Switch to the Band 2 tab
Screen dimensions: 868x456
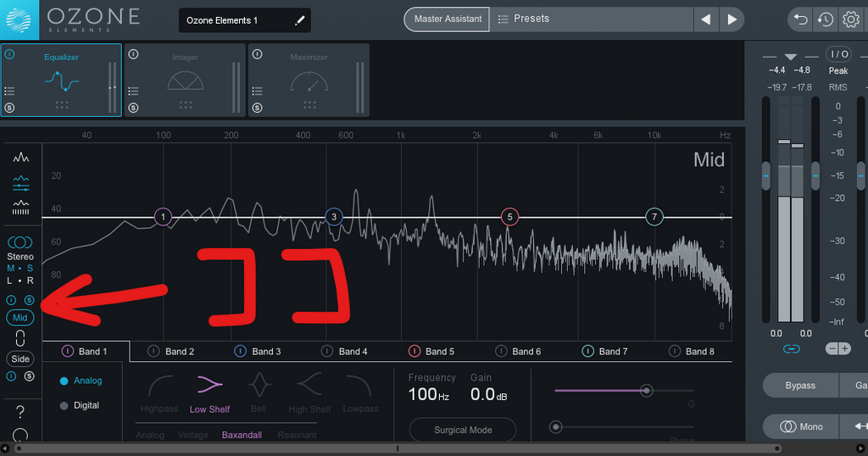(x=173, y=352)
